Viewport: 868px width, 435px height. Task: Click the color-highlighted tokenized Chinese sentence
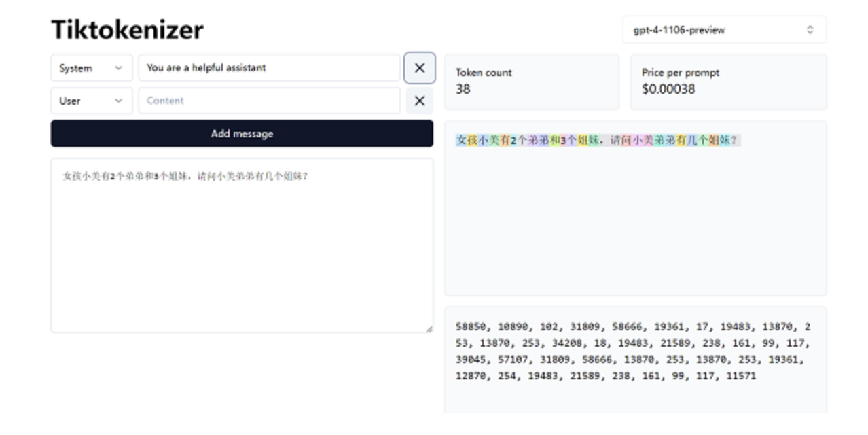tap(598, 141)
